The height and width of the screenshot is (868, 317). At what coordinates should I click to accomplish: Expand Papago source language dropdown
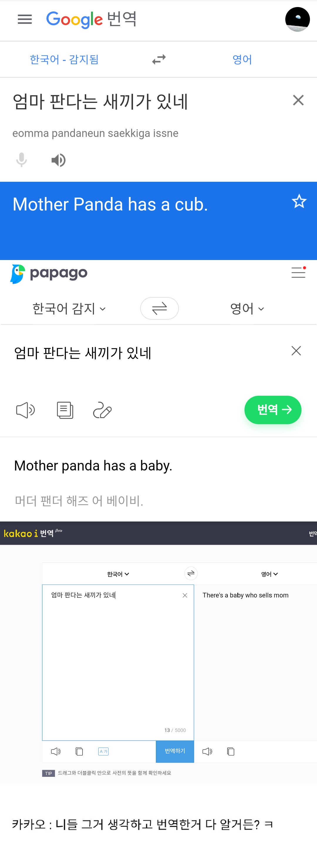(x=69, y=309)
